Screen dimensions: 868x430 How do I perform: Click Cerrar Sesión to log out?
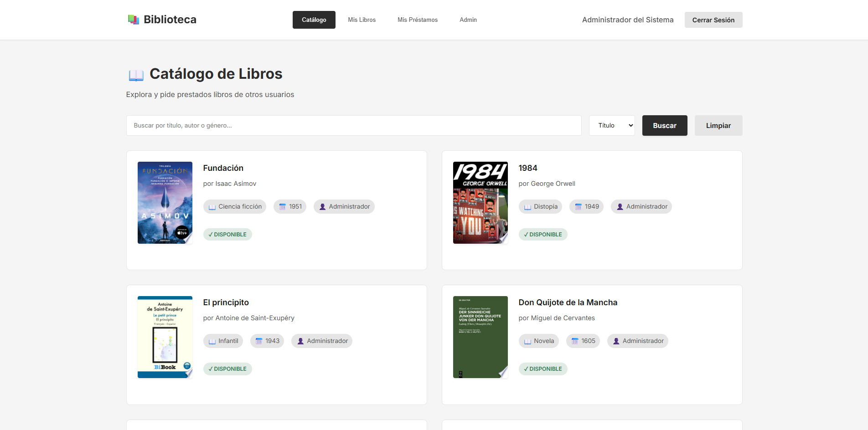point(713,20)
